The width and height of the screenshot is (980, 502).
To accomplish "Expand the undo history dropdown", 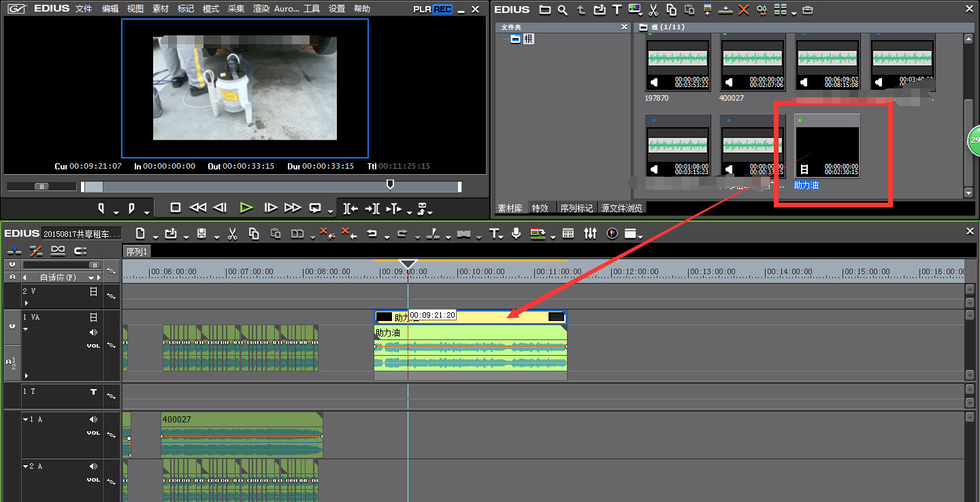I will tap(386, 237).
